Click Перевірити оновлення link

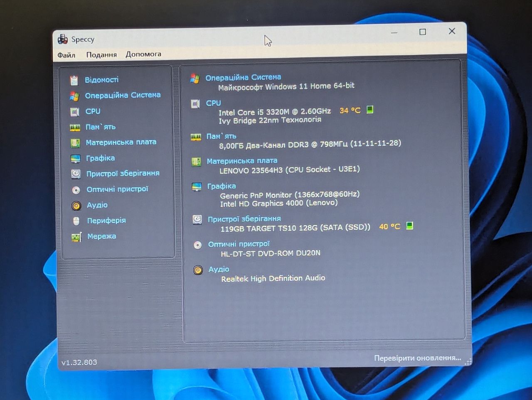pos(417,358)
